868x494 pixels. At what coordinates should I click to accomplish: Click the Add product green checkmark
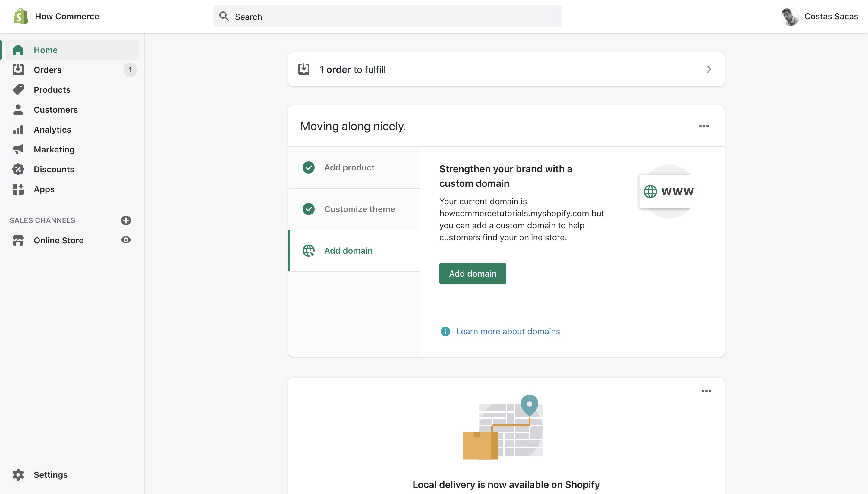click(309, 167)
